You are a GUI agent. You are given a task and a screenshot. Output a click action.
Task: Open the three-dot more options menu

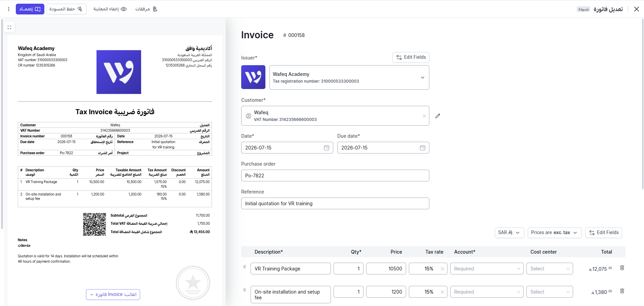point(9,9)
